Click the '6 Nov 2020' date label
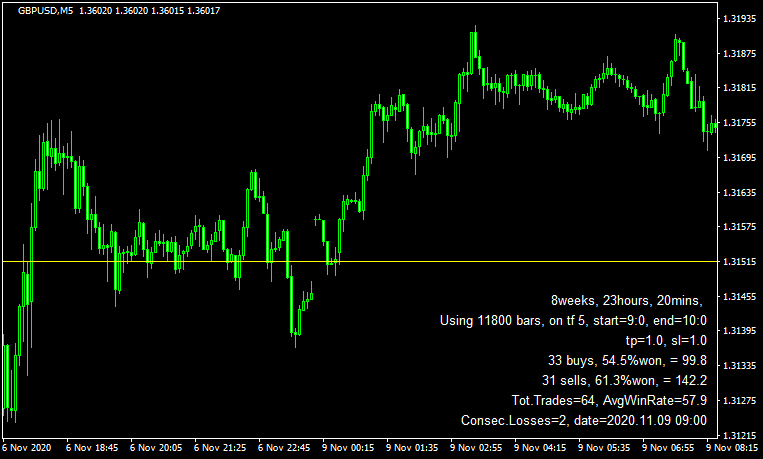The height and width of the screenshot is (459, 763). point(29,448)
